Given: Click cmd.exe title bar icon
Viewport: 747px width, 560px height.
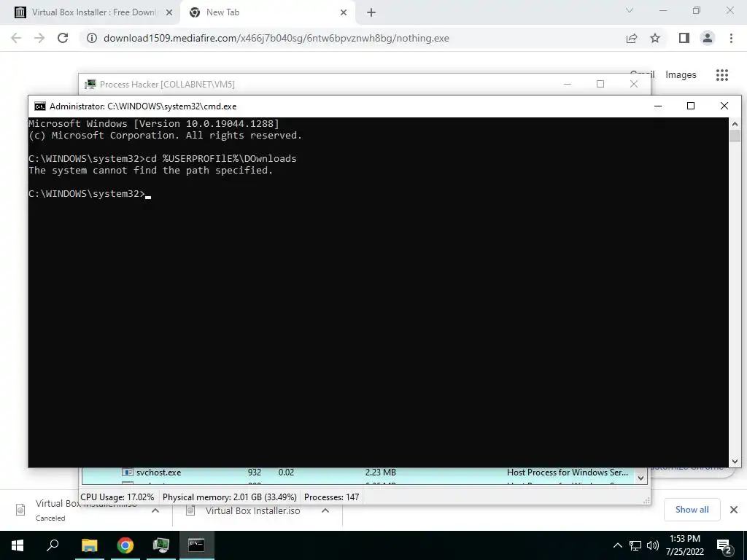Looking at the screenshot, I should pos(40,106).
